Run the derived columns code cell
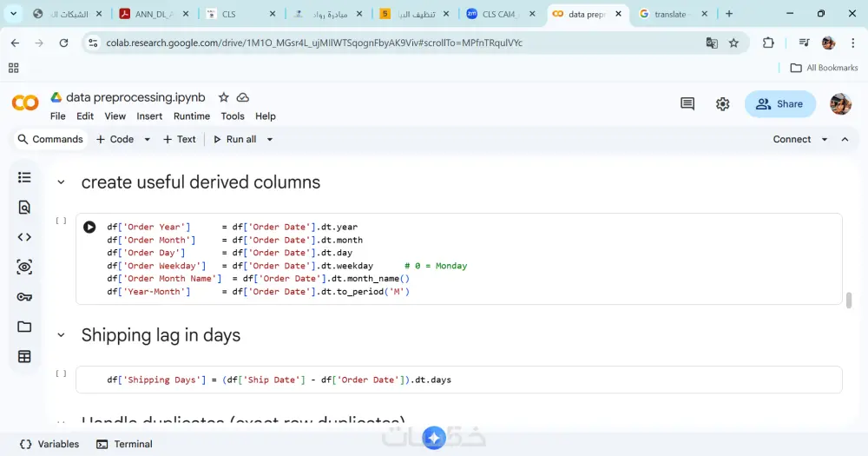 [89, 228]
